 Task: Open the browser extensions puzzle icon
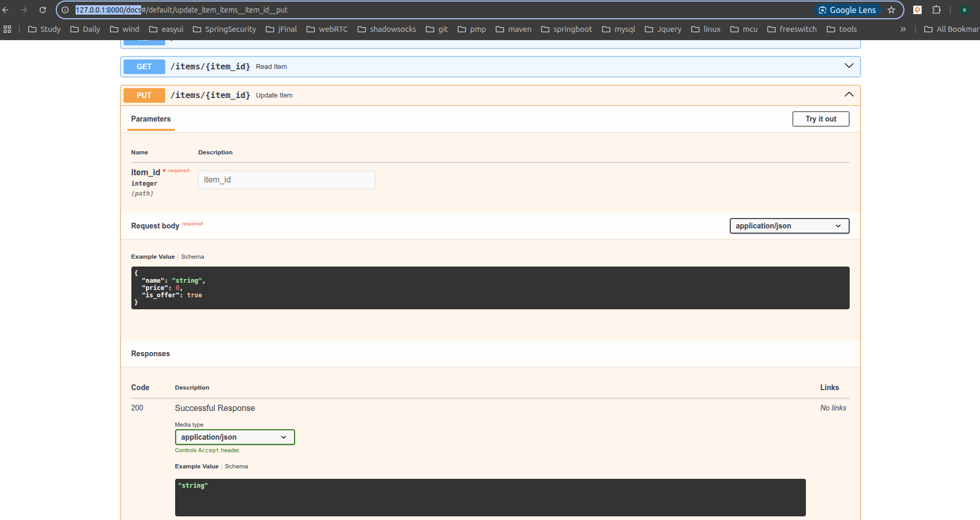(x=936, y=10)
